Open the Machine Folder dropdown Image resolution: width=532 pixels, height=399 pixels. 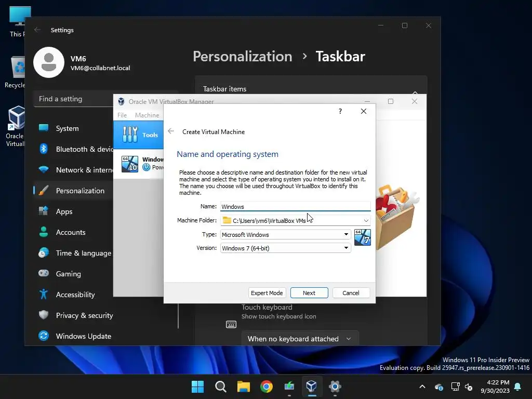click(366, 220)
